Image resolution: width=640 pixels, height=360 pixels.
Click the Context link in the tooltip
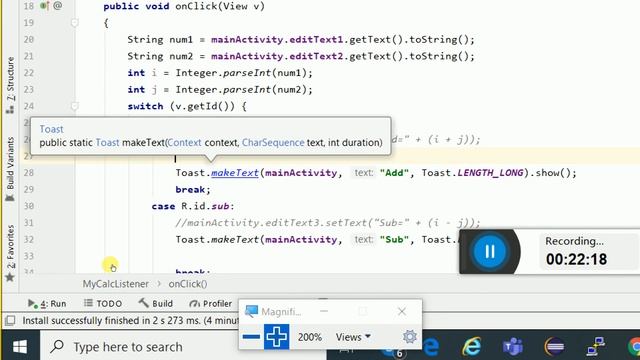click(x=184, y=142)
